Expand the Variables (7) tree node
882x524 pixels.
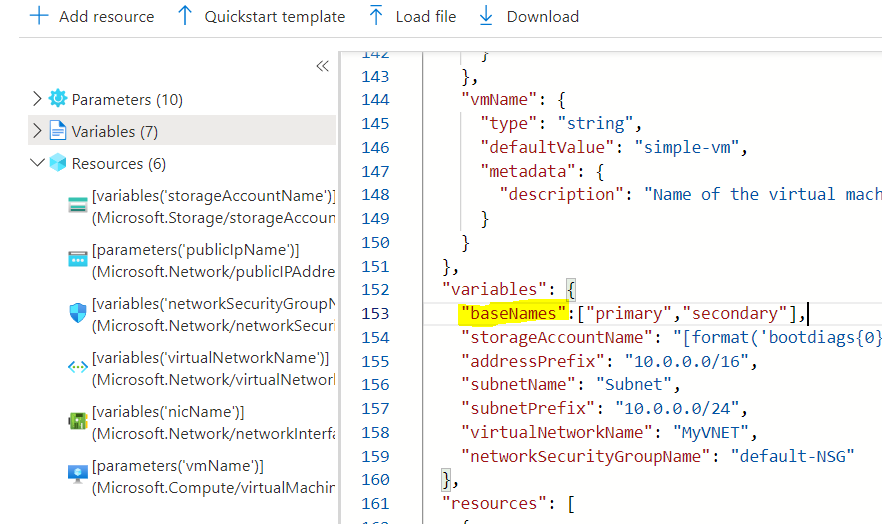pos(37,131)
